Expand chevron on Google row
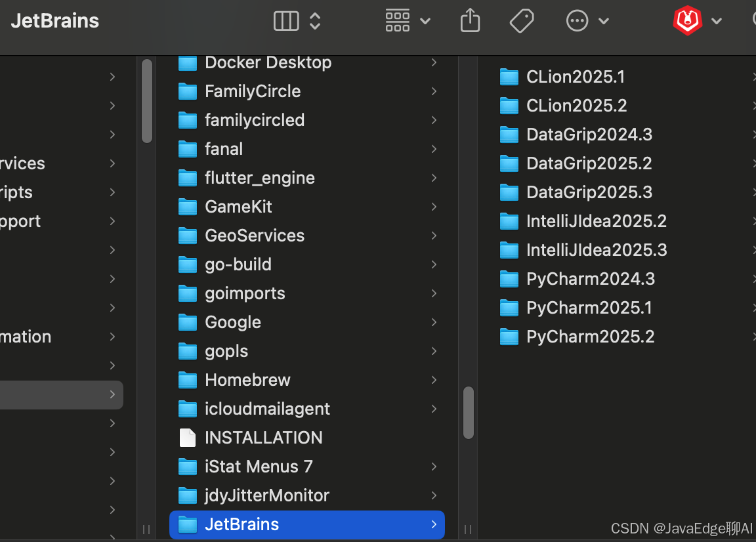 pos(434,323)
